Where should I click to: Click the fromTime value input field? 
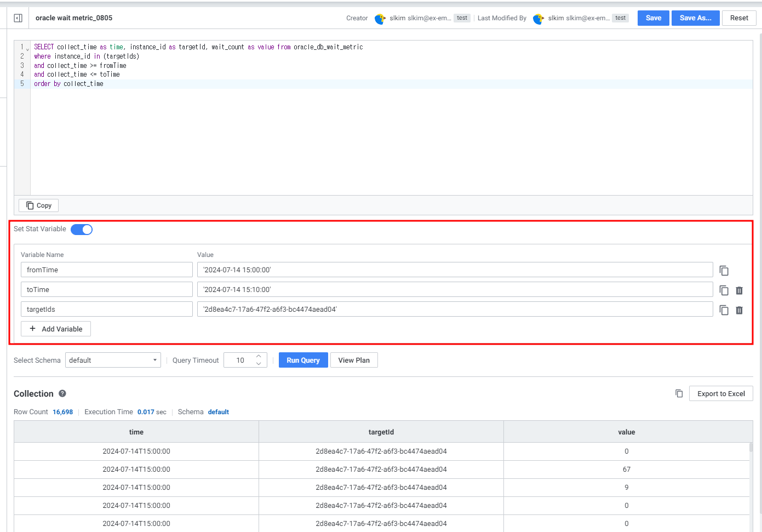click(x=455, y=270)
